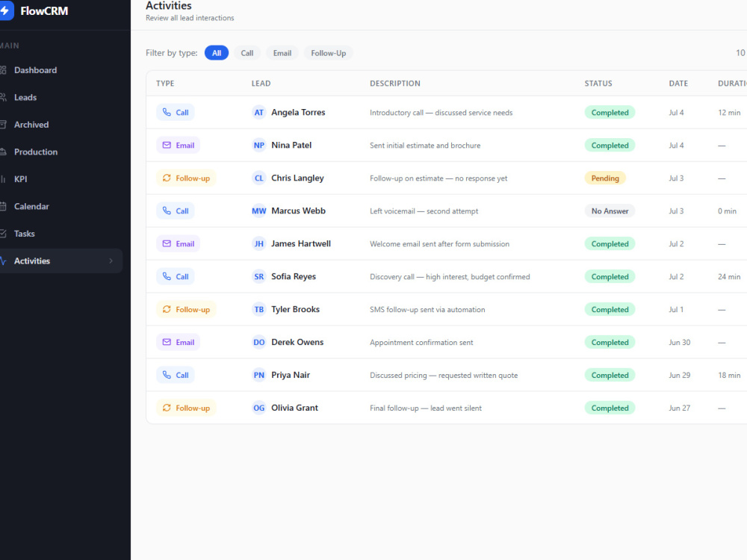The image size is (747, 560).
Task: Click the Follow-up icon for Olivia Grant
Action: point(167,408)
